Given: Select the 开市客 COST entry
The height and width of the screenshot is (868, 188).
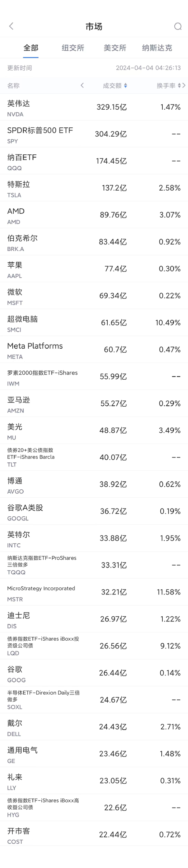Looking at the screenshot, I should 94,835.
